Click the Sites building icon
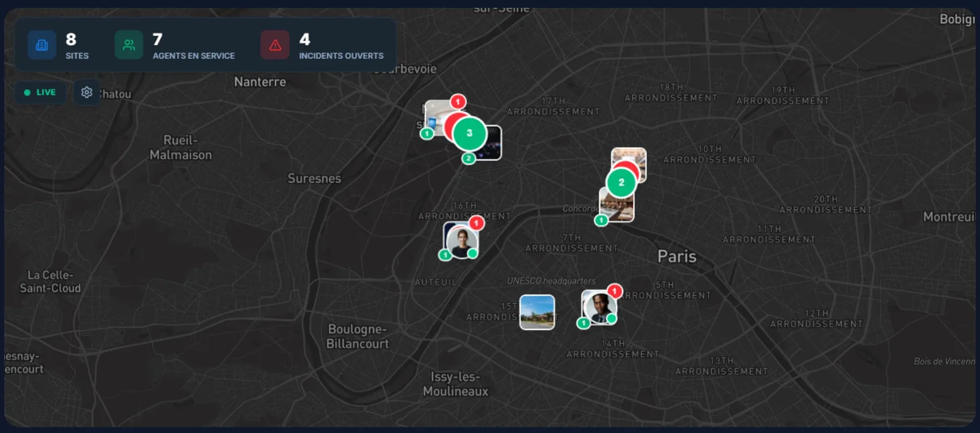 tap(42, 45)
